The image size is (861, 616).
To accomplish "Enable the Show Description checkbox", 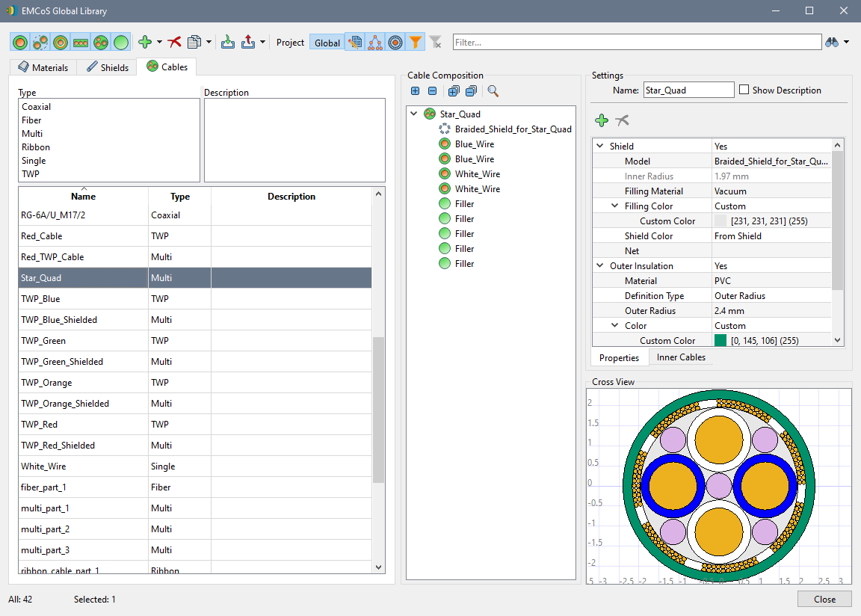I will click(x=744, y=90).
